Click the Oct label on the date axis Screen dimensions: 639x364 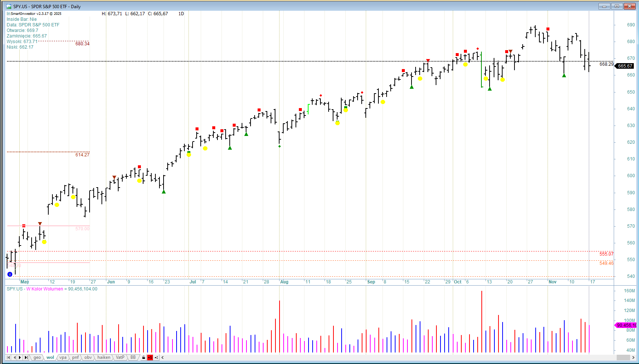pyautogui.click(x=458, y=282)
